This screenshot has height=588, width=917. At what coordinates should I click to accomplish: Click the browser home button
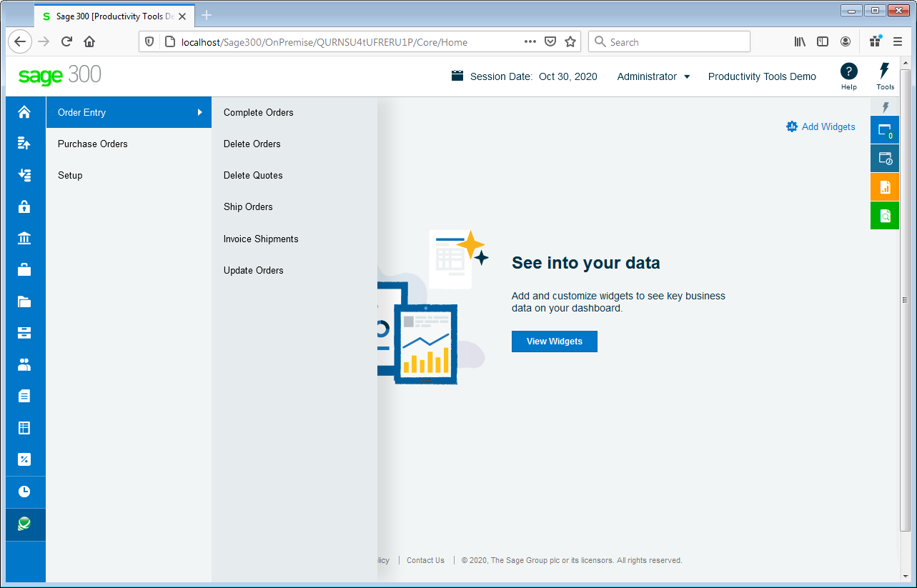click(x=89, y=41)
